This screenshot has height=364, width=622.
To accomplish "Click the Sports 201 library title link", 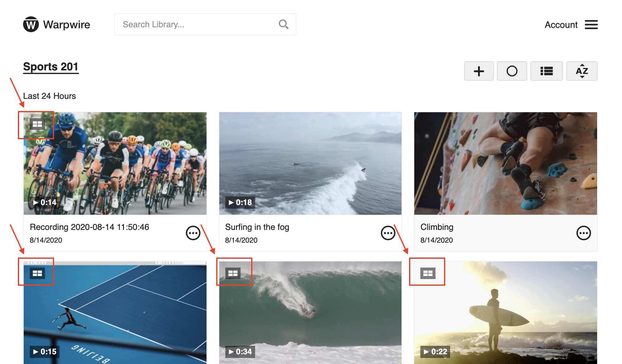I will (51, 67).
